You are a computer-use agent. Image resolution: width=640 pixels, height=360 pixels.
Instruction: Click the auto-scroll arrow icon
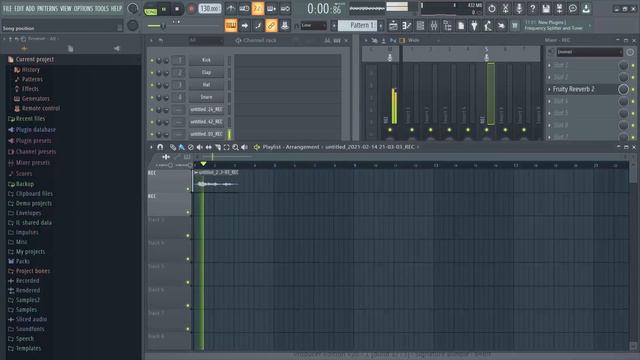244,25
